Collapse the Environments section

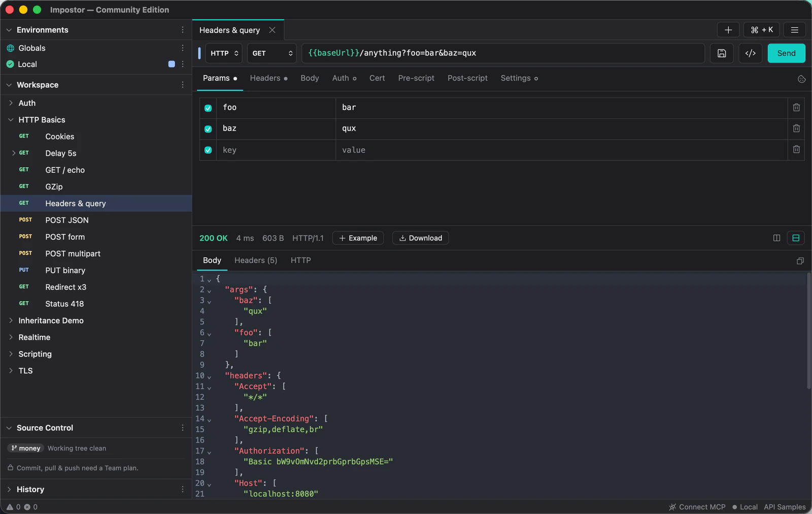(x=9, y=30)
